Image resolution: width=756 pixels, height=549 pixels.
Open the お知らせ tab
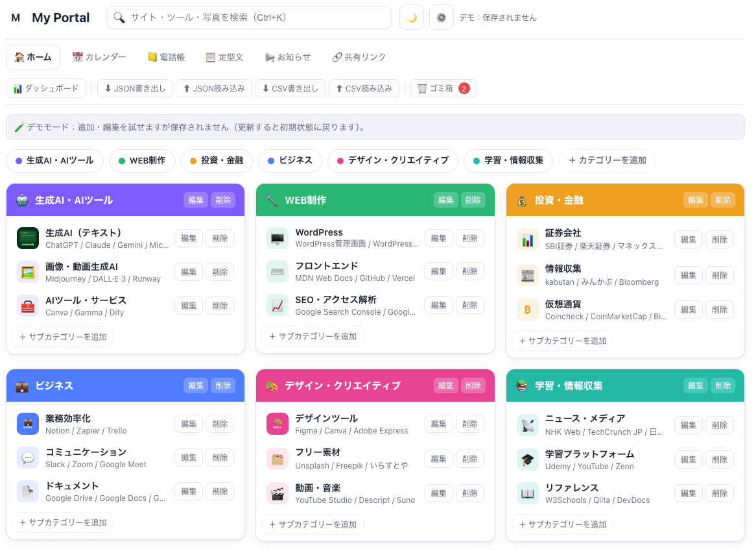coord(288,57)
